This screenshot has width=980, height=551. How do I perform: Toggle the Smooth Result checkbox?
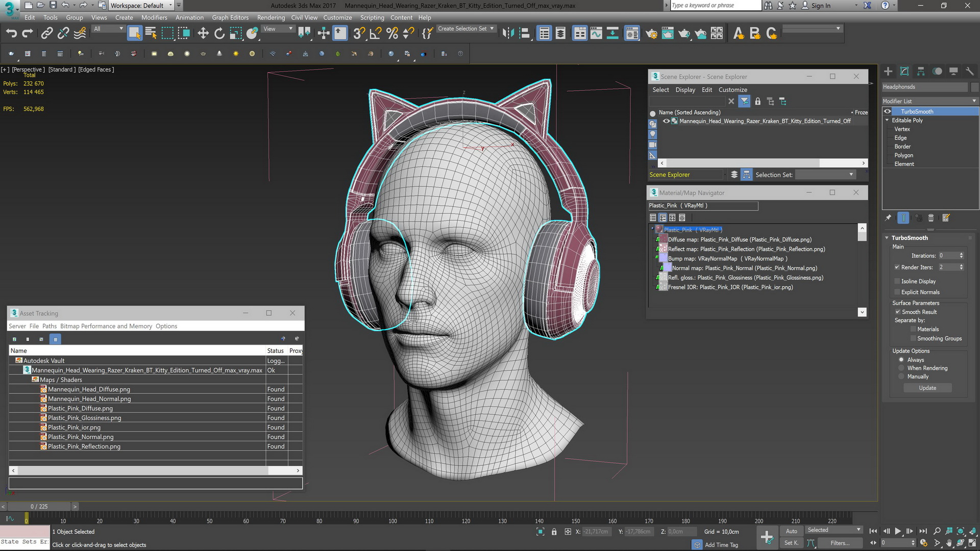[897, 312]
